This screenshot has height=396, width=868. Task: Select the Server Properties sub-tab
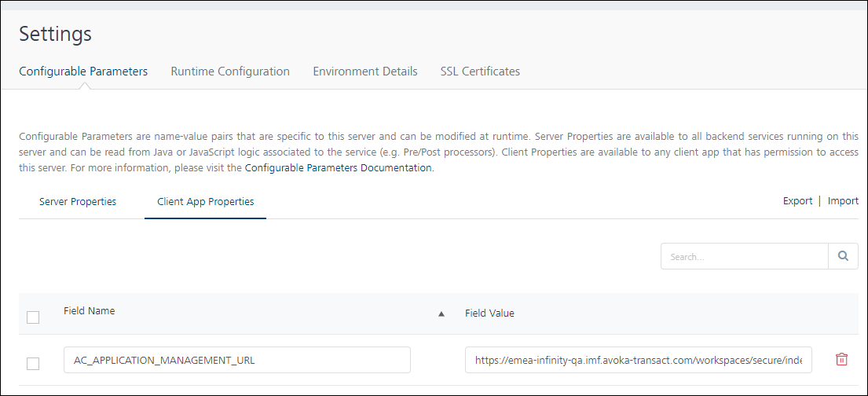(x=78, y=202)
